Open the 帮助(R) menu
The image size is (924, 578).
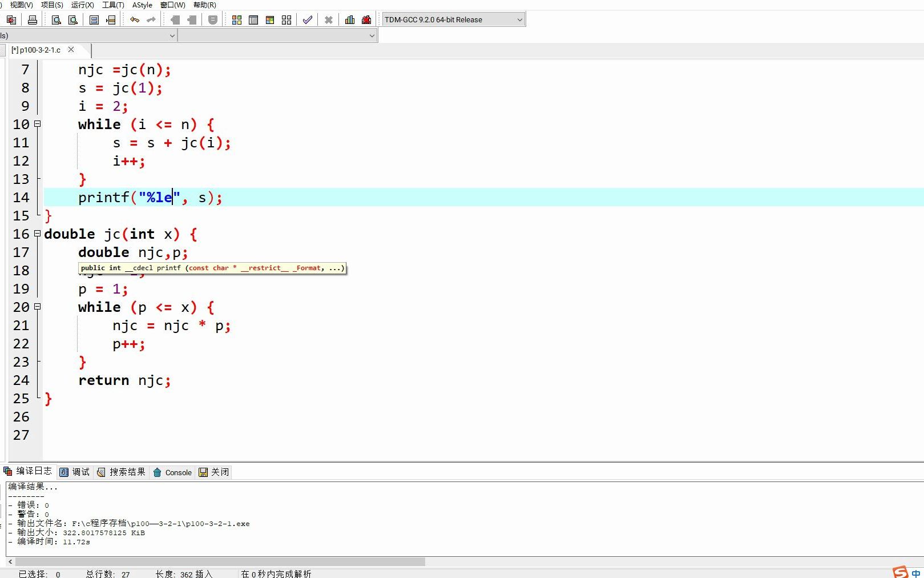pos(204,5)
